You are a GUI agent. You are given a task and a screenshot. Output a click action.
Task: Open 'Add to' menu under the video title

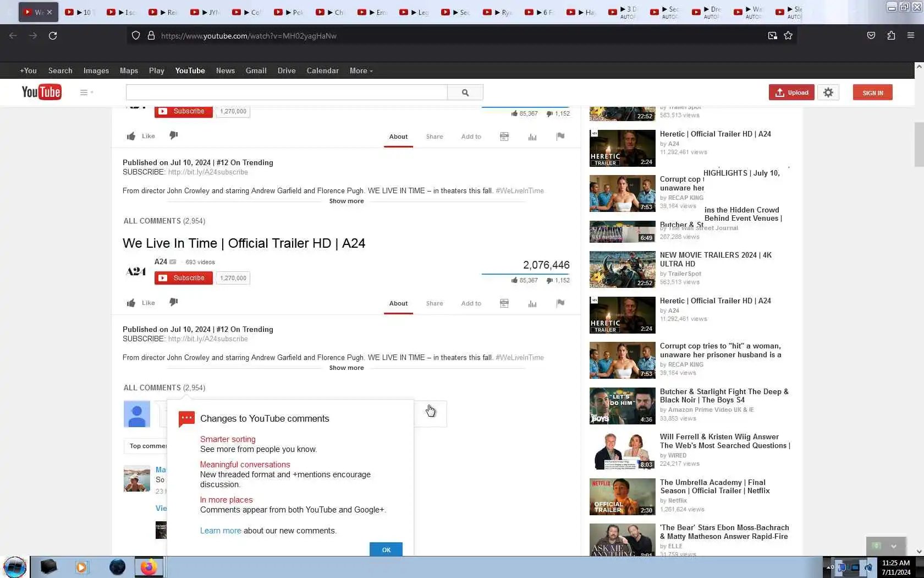pyautogui.click(x=471, y=303)
